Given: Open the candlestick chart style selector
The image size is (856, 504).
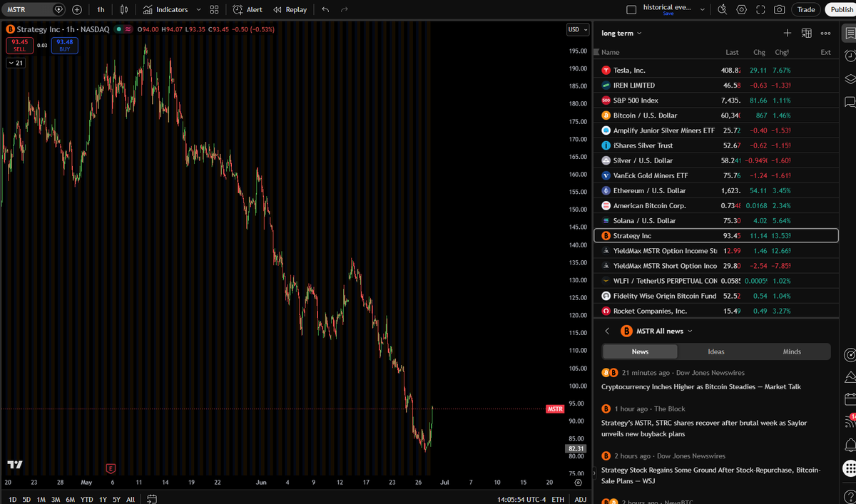Looking at the screenshot, I should click(124, 10).
